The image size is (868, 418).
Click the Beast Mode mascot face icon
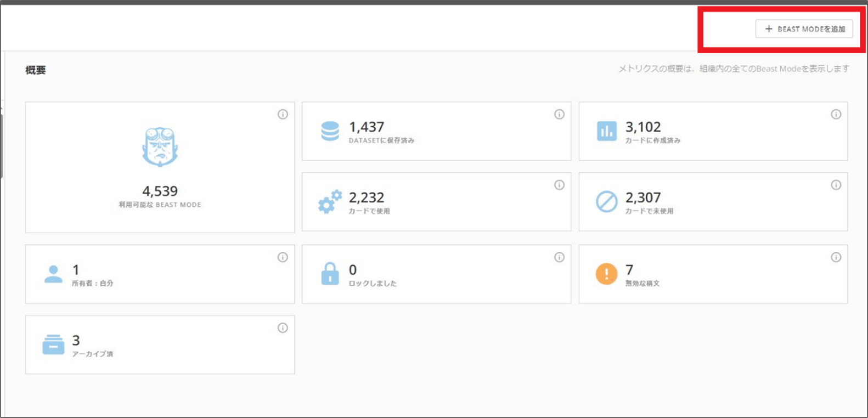[160, 146]
